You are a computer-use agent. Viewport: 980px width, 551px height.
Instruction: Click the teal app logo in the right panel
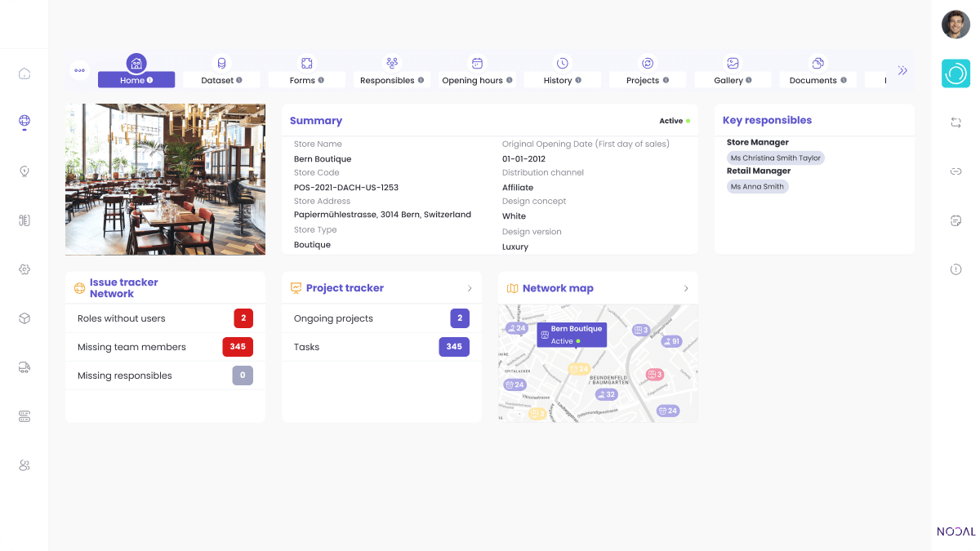tap(955, 73)
